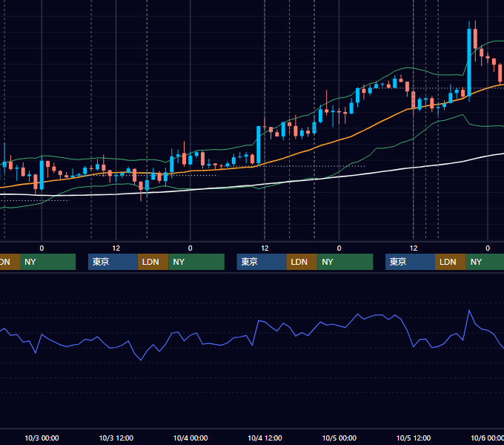
Task: Click hour label 0 above 10/3 00:00
Action: pyautogui.click(x=42, y=248)
